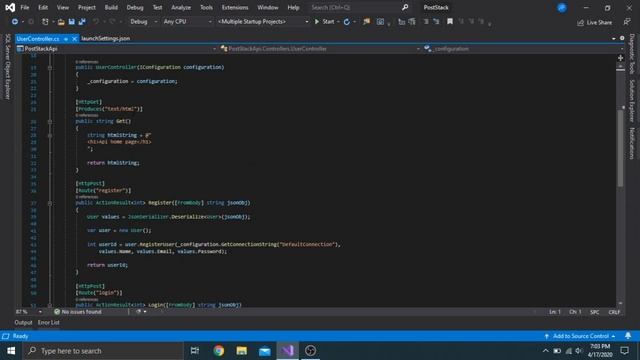Open the signed-in account avatar
This screenshot has width=640, height=360.
562,7
